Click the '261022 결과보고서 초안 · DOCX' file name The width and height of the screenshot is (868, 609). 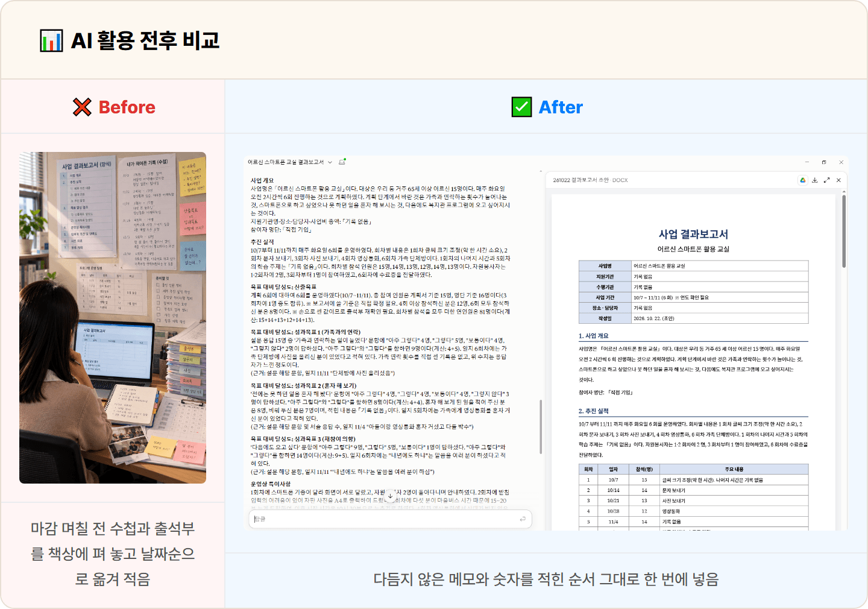coord(590,180)
